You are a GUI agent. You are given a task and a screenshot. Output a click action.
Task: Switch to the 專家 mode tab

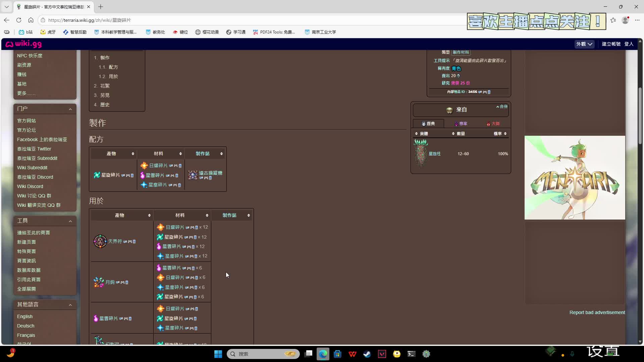461,124
